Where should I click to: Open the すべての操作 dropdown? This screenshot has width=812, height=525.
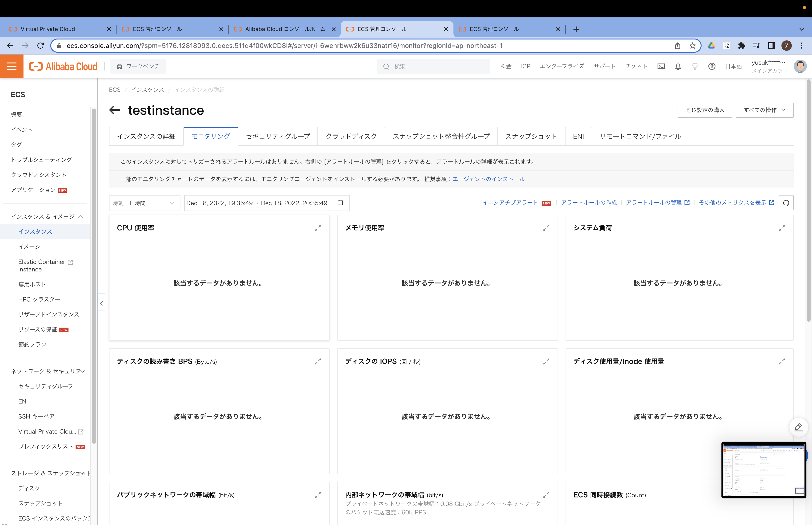(764, 110)
